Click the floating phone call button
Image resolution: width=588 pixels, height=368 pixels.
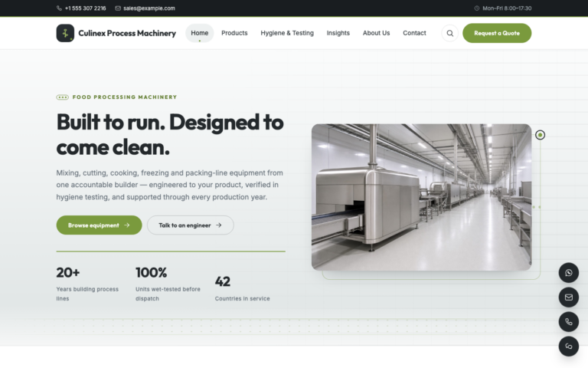pyautogui.click(x=569, y=322)
